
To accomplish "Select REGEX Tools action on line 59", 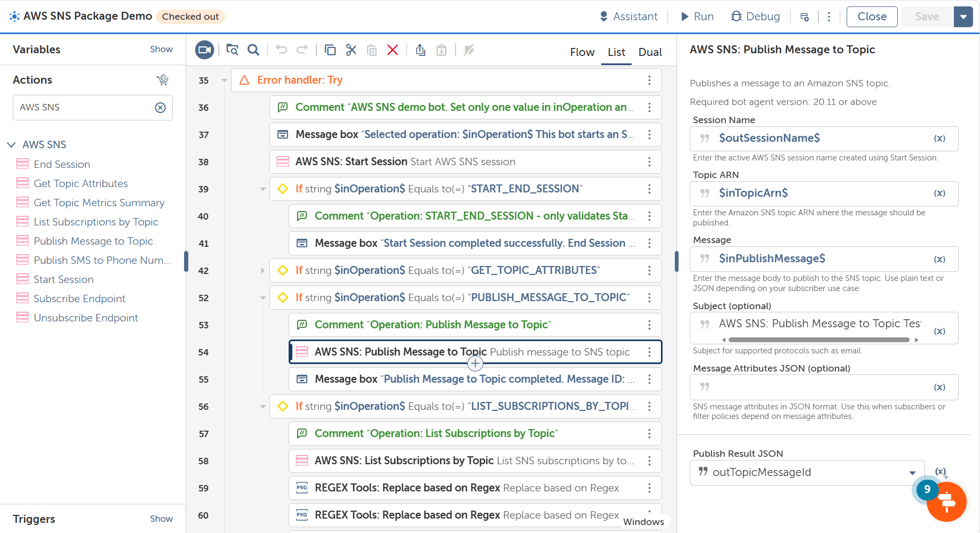I will click(x=475, y=488).
